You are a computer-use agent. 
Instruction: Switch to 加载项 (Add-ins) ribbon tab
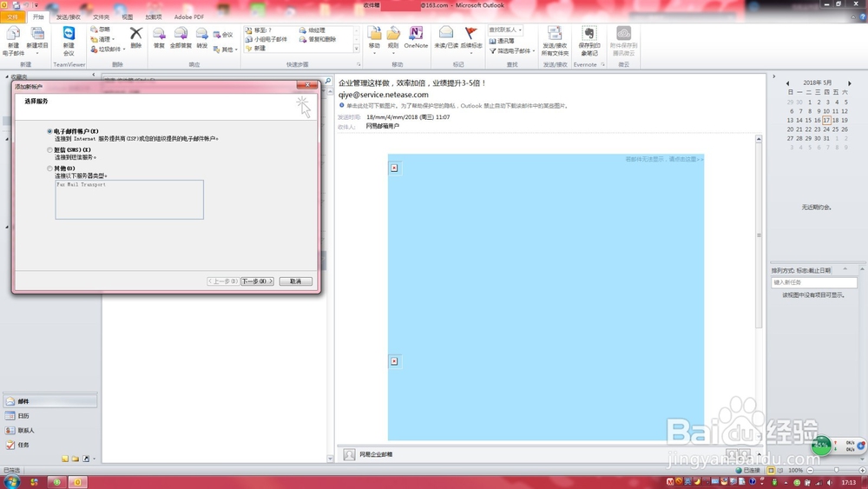(154, 17)
